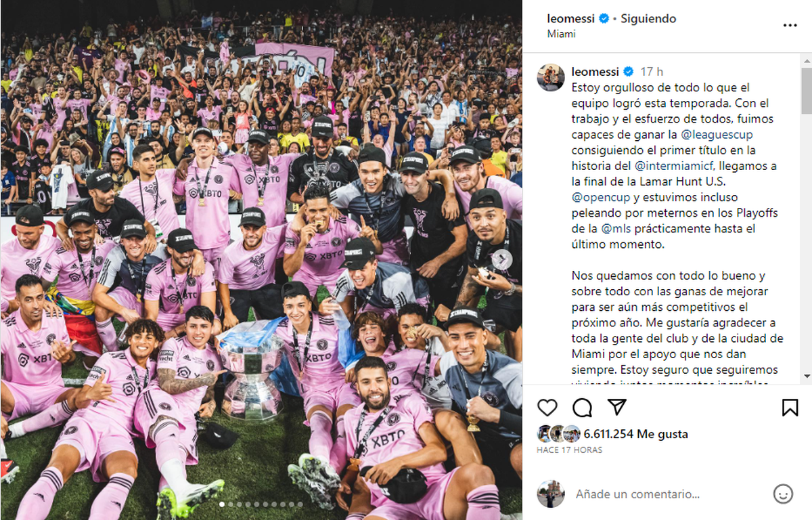Open the three-dot more options menu
Image resolution: width=812 pixels, height=520 pixels.
tap(790, 25)
